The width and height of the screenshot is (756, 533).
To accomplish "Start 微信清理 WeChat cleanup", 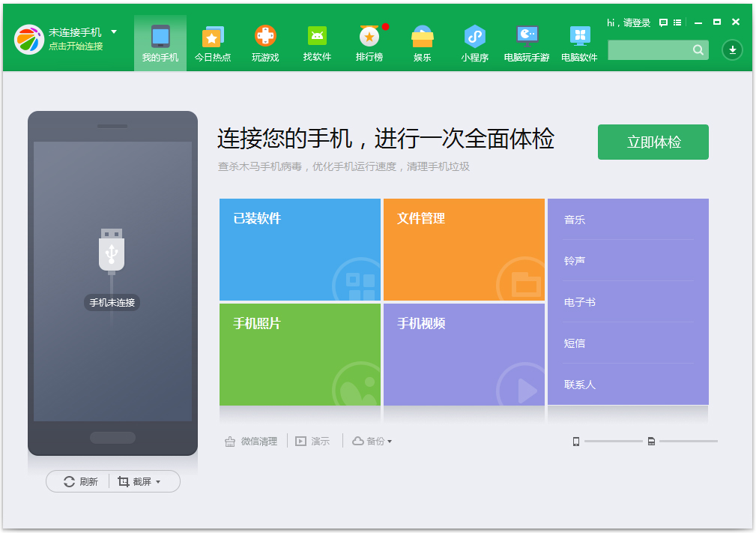I will pyautogui.click(x=252, y=441).
